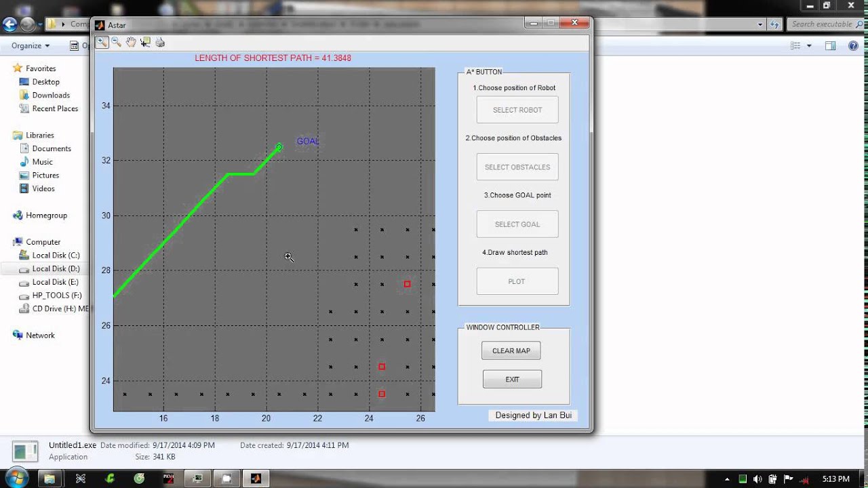Click the Explorer search executable field

826,24
